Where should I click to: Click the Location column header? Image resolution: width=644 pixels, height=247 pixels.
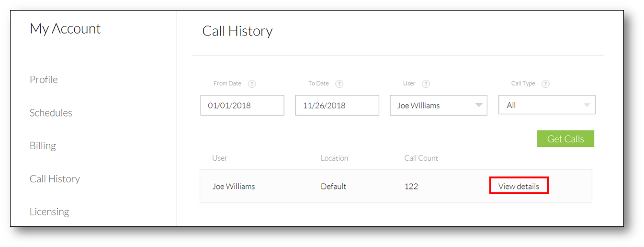coord(334,158)
